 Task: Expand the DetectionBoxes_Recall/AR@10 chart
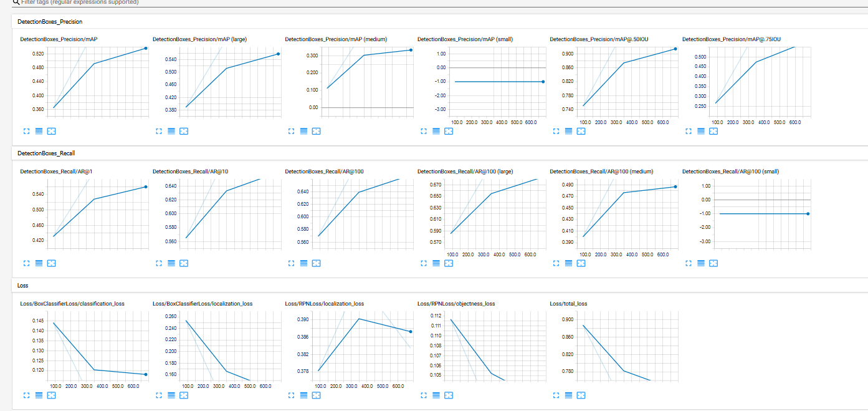(x=159, y=263)
